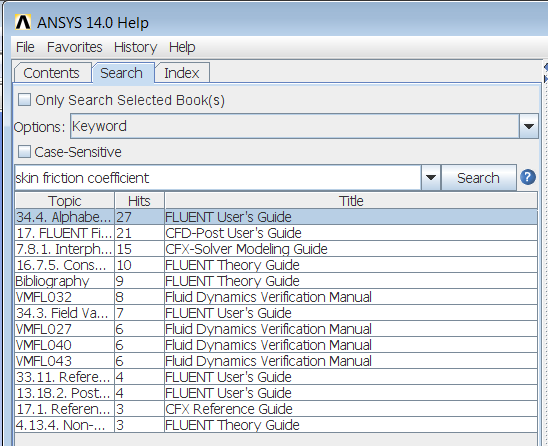Open the 4.13.4. Non-... topic result
548x446 pixels.
tap(64, 425)
